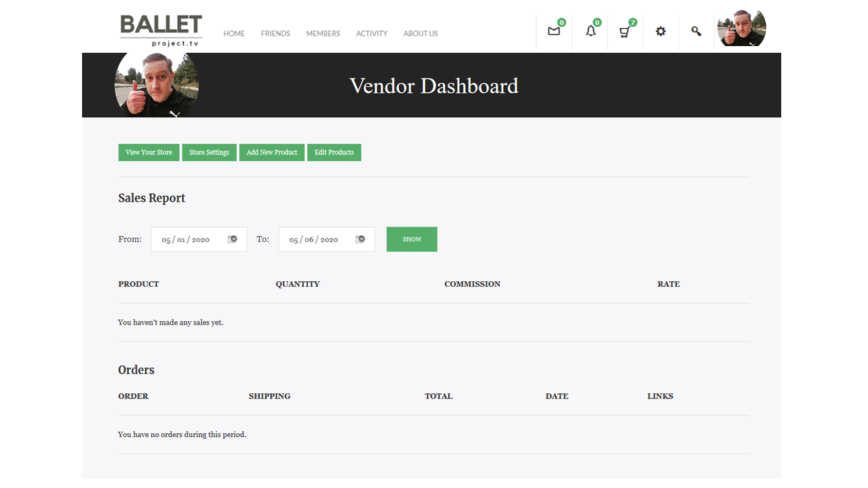The height and width of the screenshot is (488, 868).
Task: Open the To date calendar icon
Action: point(360,239)
